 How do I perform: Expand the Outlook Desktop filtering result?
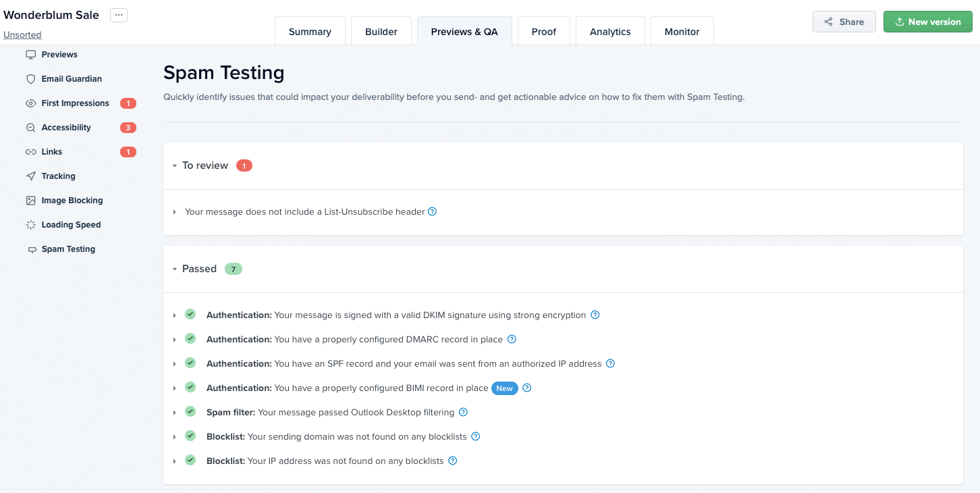click(175, 412)
